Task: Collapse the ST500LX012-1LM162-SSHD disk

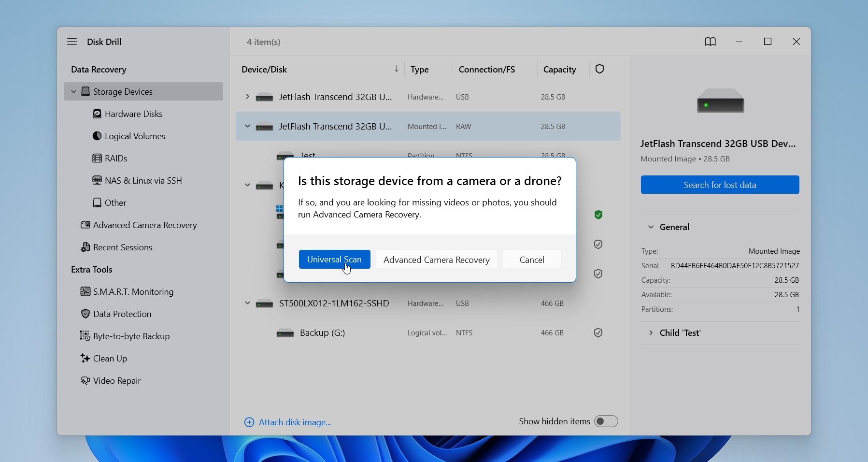Action: point(247,303)
